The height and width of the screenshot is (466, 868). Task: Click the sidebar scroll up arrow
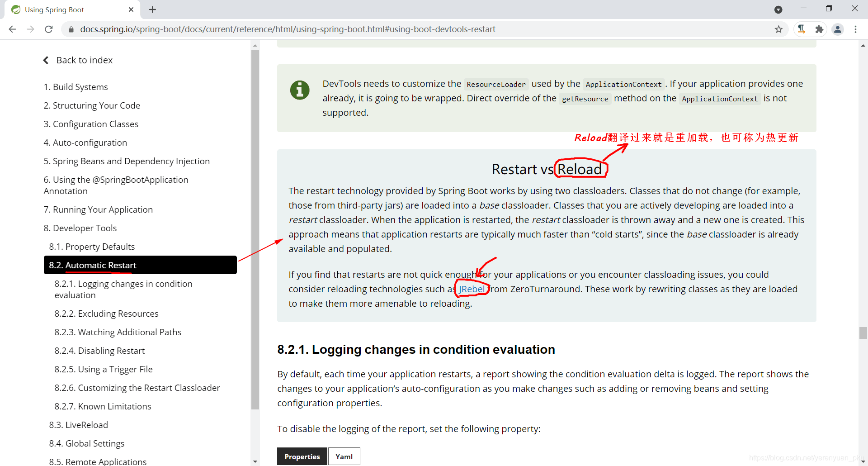click(255, 46)
